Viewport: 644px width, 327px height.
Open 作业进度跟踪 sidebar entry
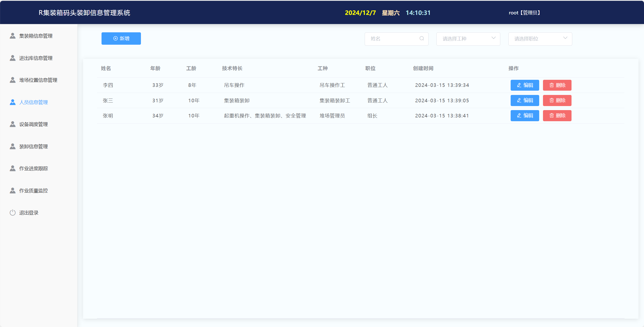[34, 168]
